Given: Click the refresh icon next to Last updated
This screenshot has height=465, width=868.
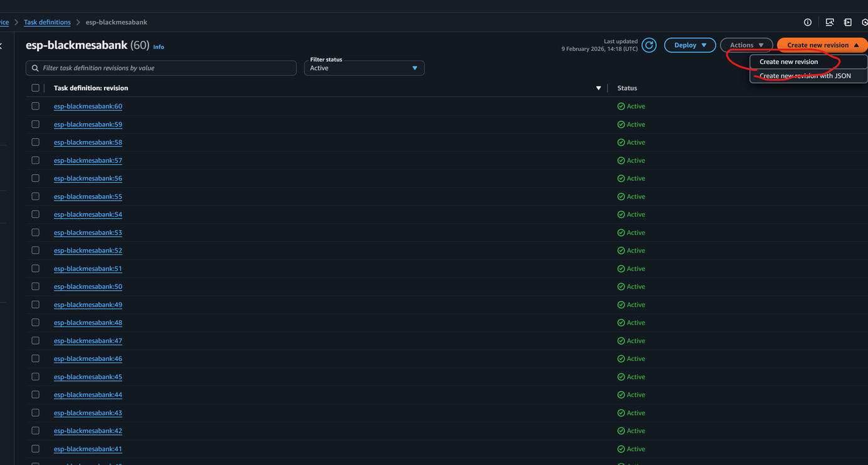Looking at the screenshot, I should (x=649, y=45).
